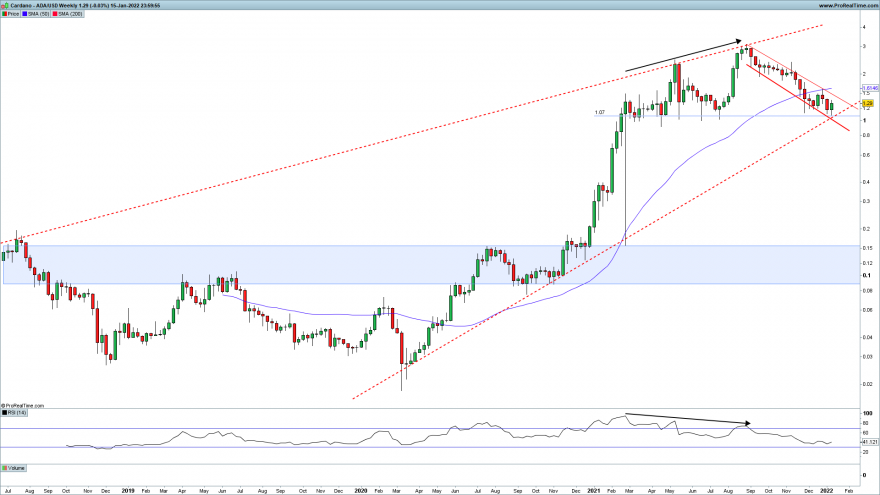The image size is (880, 495).
Task: Click the 2020 year label on the time axis
Action: click(x=361, y=491)
